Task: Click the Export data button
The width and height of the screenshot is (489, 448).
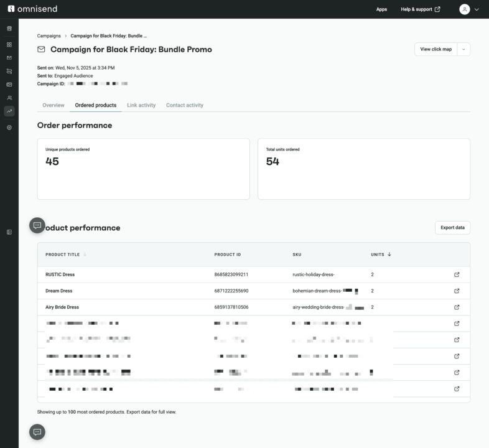Action: (x=452, y=228)
